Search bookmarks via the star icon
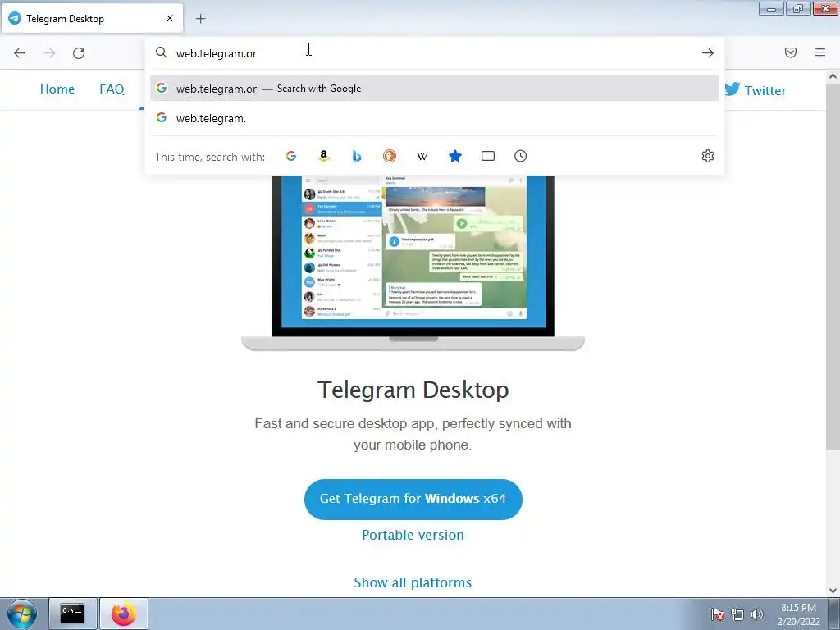The width and height of the screenshot is (840, 630). coord(454,156)
